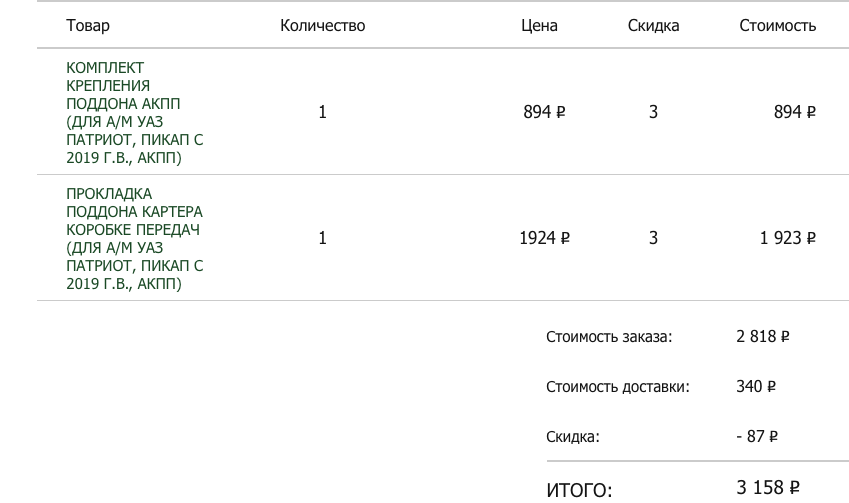Viewport: 849px width, 503px height.
Task: Open the КОМПЛЕКТ КРЕПЛЕНИЯ ПОДДОНА АКПП product link
Action: pyautogui.click(x=134, y=112)
